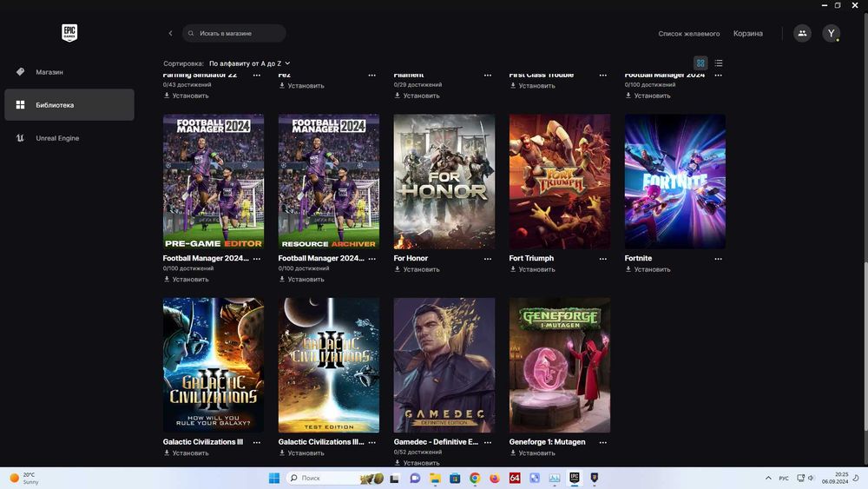
Task: Install Football Manager 2024 Resource Archiver
Action: click(x=302, y=280)
